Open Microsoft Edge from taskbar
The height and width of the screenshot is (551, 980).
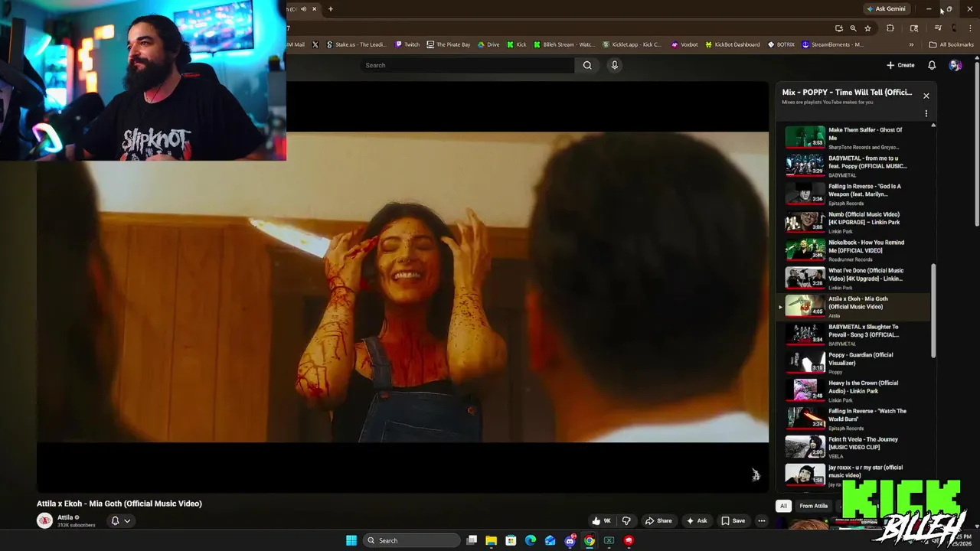(531, 540)
